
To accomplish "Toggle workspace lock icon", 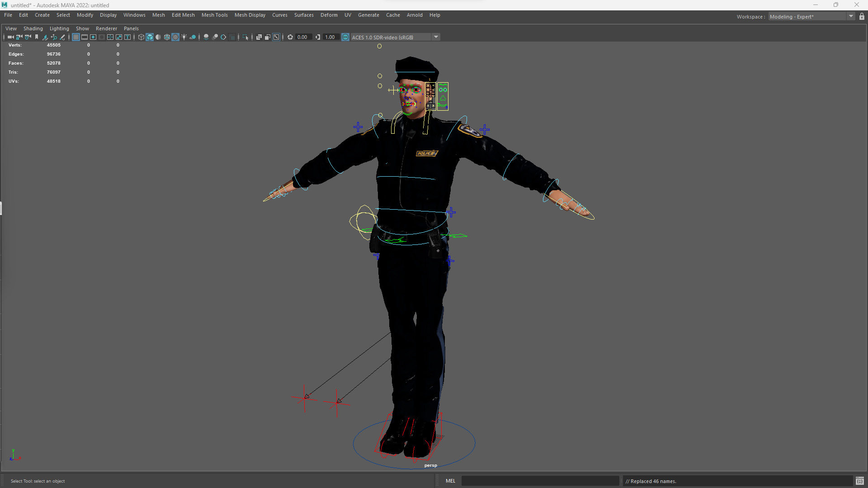I will click(862, 17).
